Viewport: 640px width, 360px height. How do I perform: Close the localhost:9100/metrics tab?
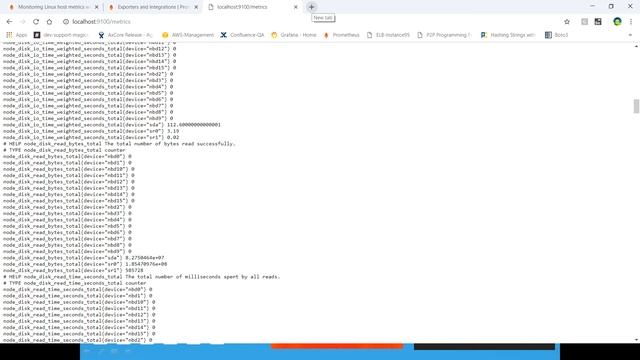tap(296, 7)
